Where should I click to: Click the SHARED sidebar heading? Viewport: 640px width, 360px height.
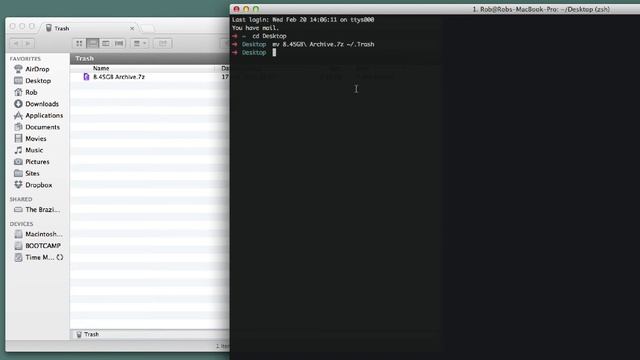point(21,199)
